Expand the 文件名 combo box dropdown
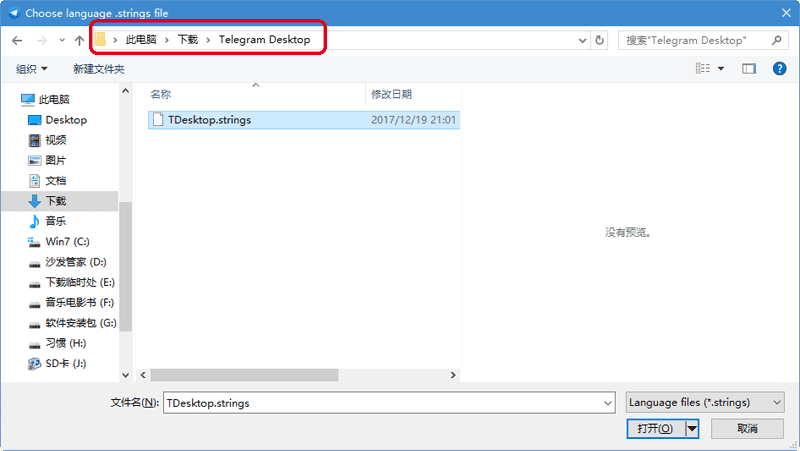The height and width of the screenshot is (451, 800). click(608, 403)
